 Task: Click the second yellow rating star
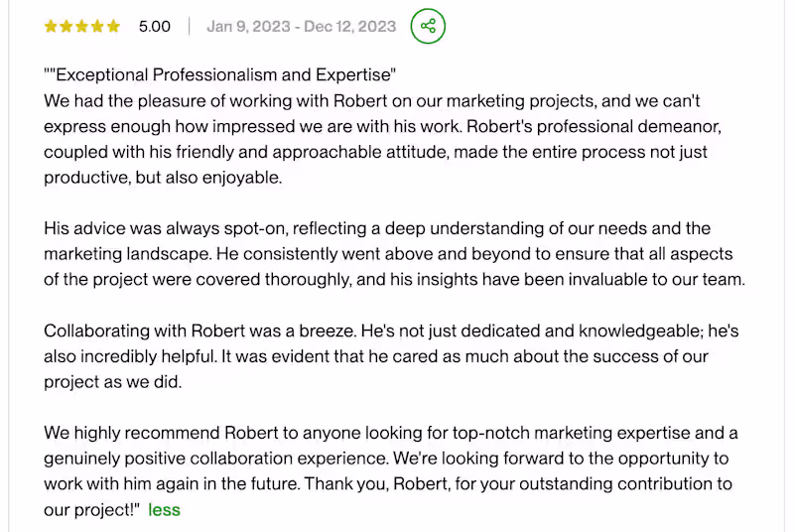coord(66,27)
